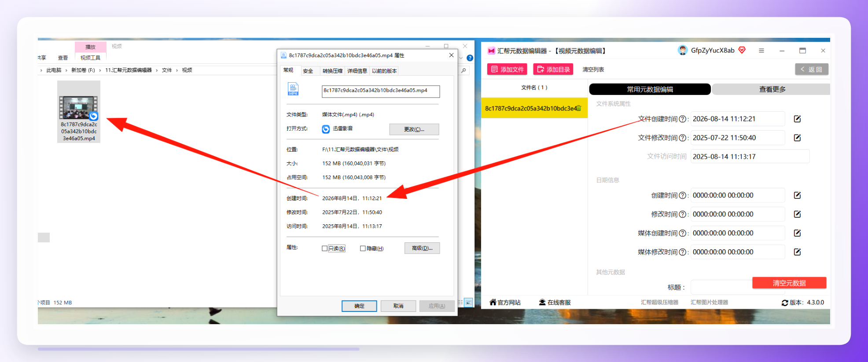Click the 添加文件 button
The height and width of the screenshot is (362, 868).
(x=507, y=69)
